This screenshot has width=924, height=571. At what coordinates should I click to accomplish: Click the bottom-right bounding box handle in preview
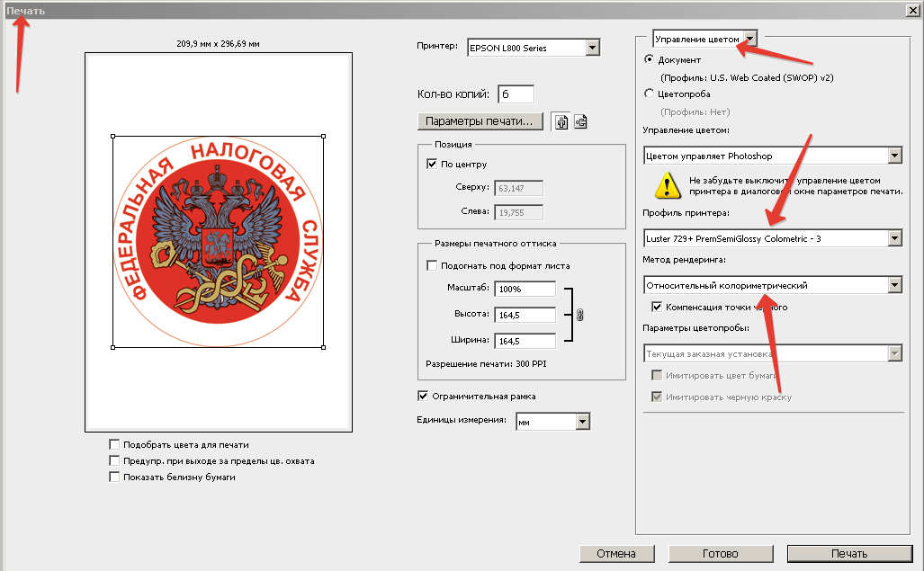click(324, 347)
